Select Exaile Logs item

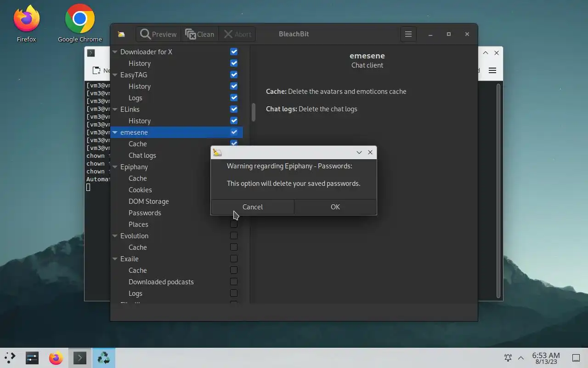(135, 293)
